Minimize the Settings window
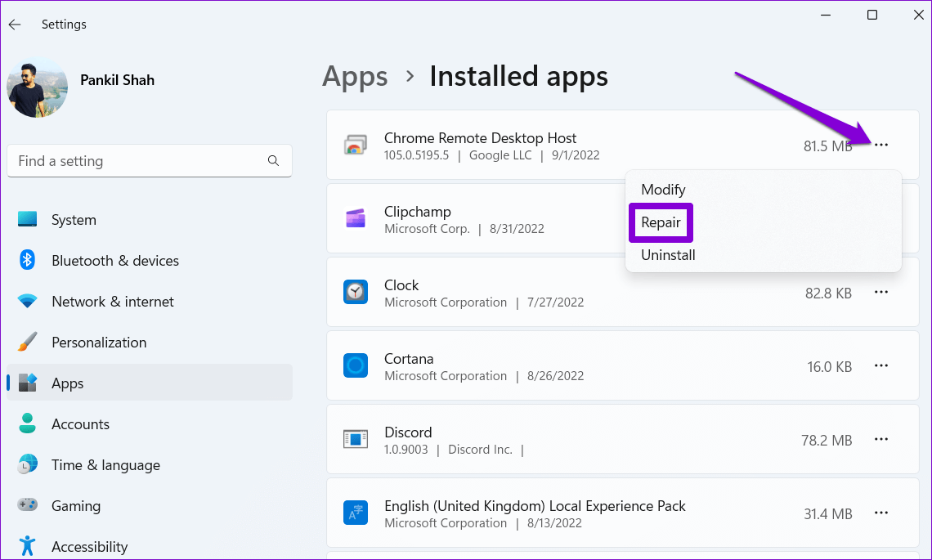 tap(826, 15)
